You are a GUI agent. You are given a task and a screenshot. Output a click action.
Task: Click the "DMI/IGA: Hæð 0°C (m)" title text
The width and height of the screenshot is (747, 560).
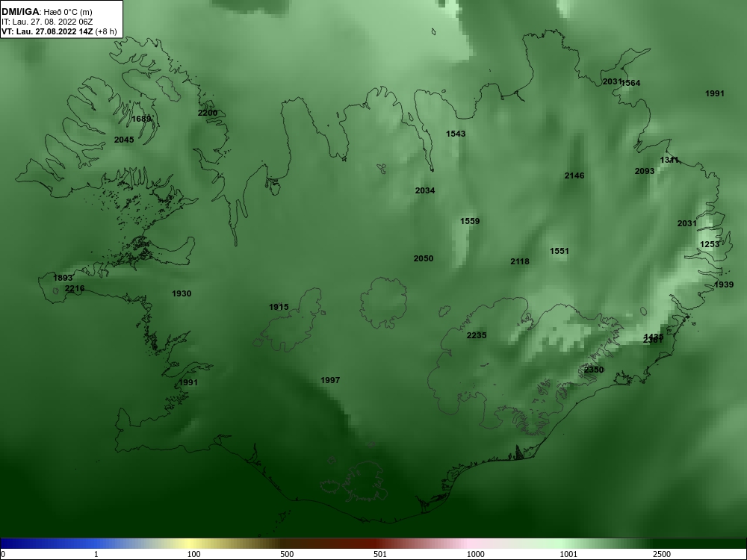46,12
